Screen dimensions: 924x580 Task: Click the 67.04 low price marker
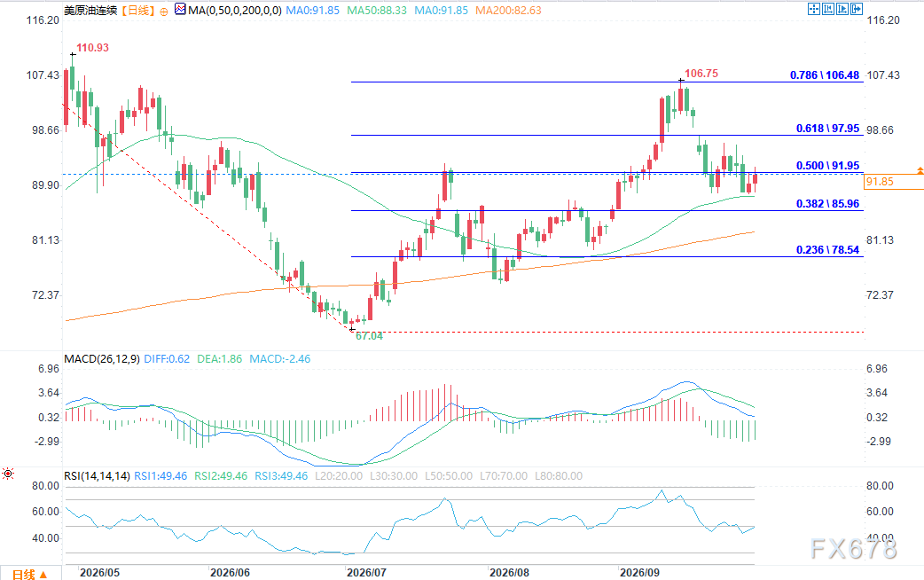pos(369,336)
